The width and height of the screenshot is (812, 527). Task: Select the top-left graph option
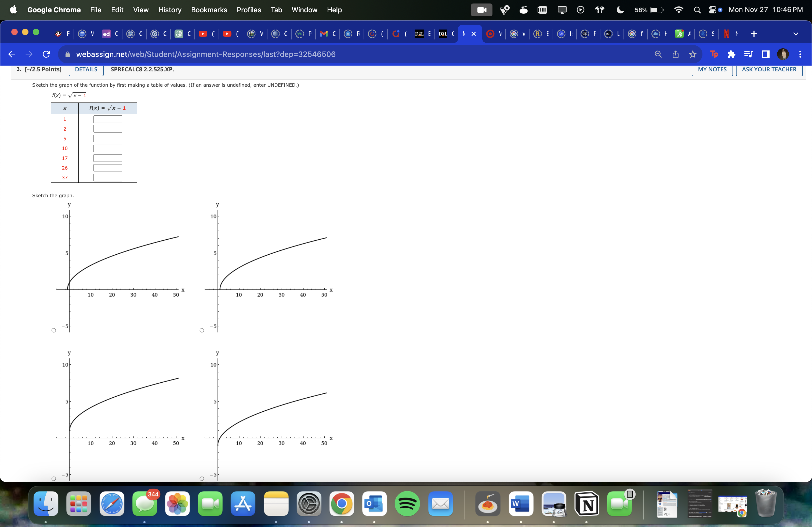point(53,330)
